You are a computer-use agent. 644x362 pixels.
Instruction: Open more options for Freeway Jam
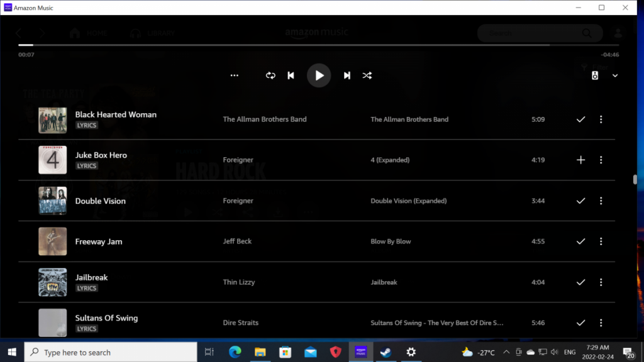601,241
